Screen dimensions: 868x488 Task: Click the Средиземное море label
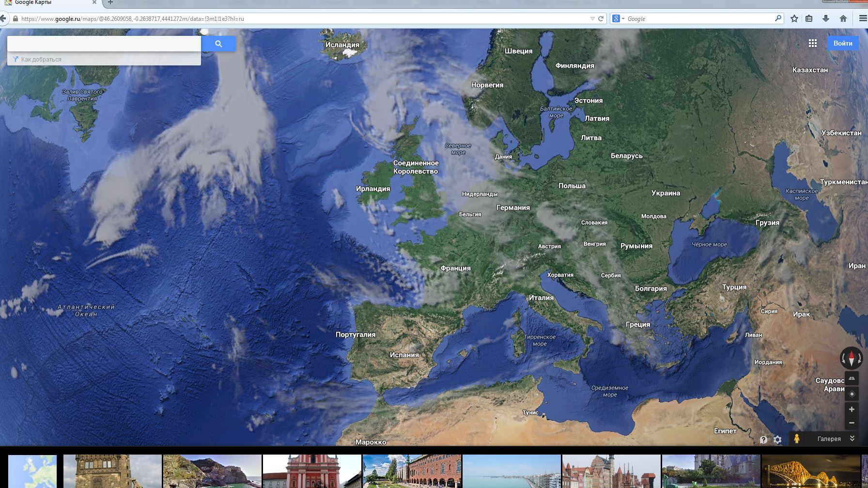coord(610,391)
